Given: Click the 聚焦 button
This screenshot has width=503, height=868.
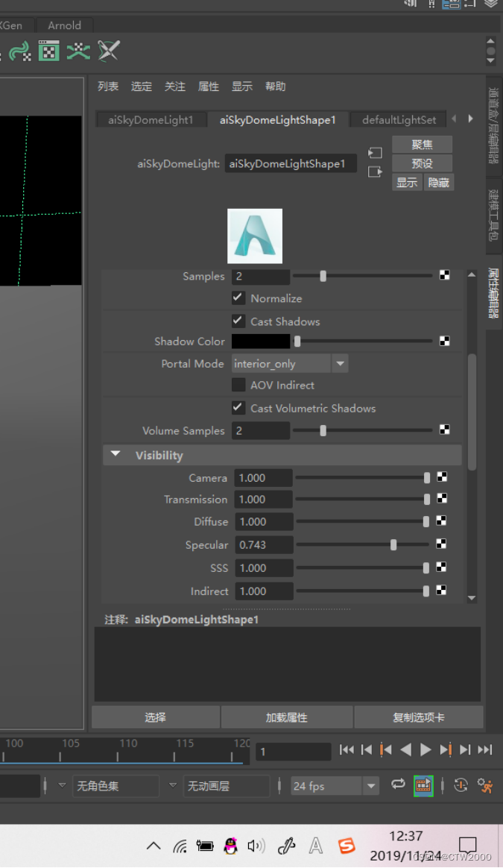Looking at the screenshot, I should click(423, 145).
